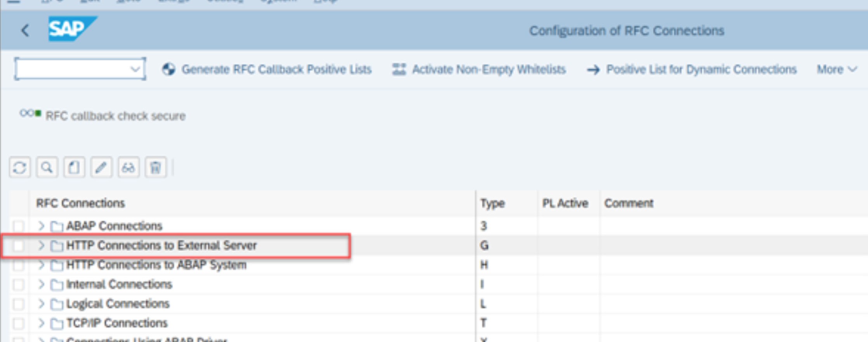
Task: Click Activate Non-Empty Whitelists
Action: [x=479, y=70]
